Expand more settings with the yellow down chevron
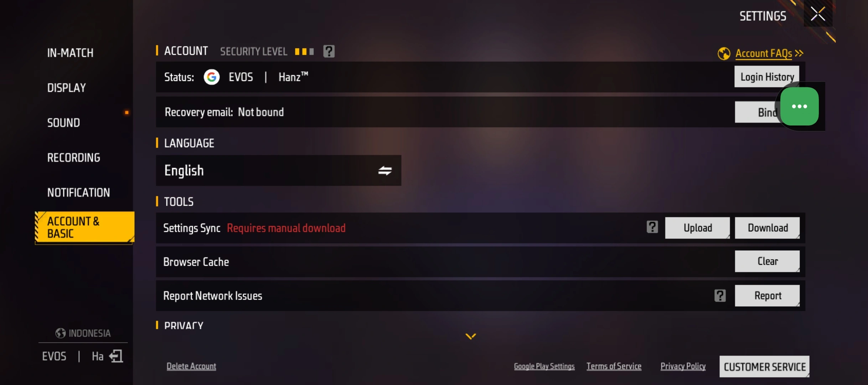Viewport: 868px width, 385px height. tap(471, 336)
